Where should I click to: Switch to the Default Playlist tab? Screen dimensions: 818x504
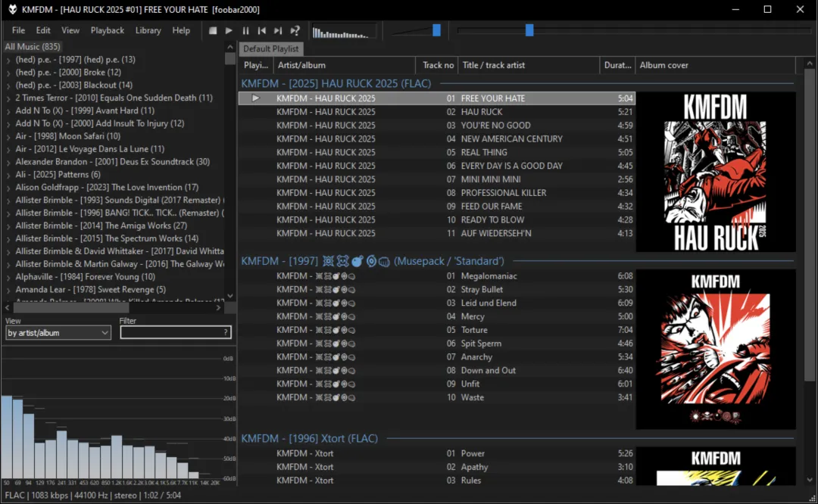271,49
